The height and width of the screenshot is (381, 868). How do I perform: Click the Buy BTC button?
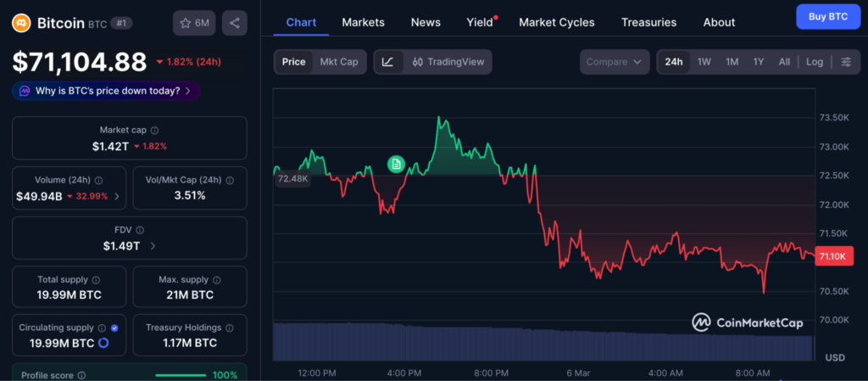(x=827, y=16)
